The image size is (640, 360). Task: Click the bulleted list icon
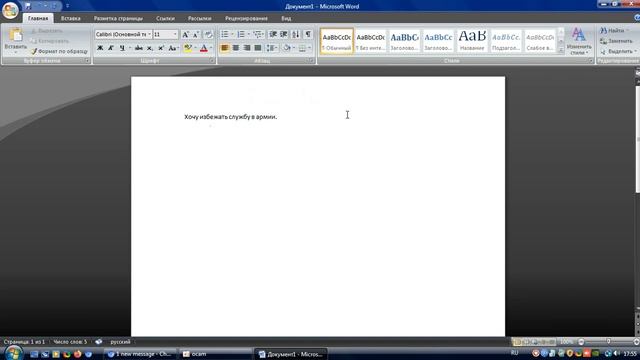click(x=224, y=34)
